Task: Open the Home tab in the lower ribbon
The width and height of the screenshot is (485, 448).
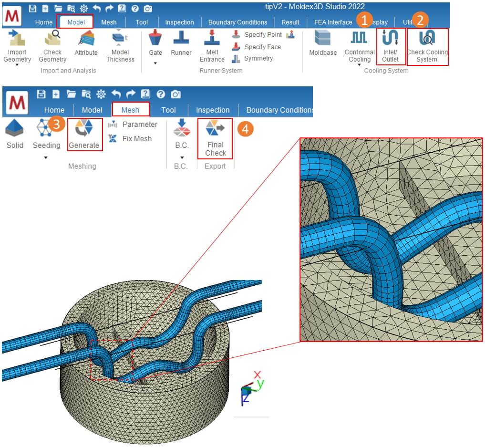Action: 54,110
